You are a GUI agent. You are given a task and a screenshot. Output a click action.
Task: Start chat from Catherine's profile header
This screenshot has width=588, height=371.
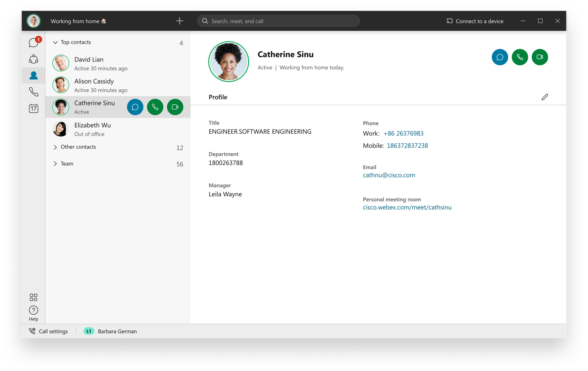click(x=500, y=57)
